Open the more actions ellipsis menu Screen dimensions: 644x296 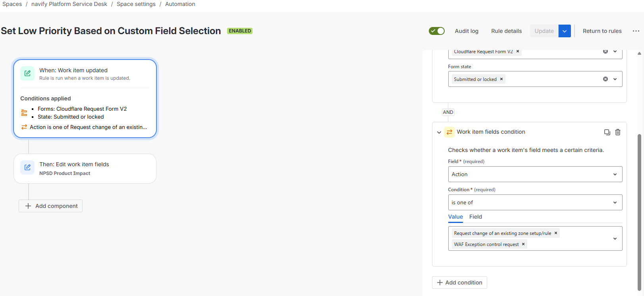[x=636, y=31]
